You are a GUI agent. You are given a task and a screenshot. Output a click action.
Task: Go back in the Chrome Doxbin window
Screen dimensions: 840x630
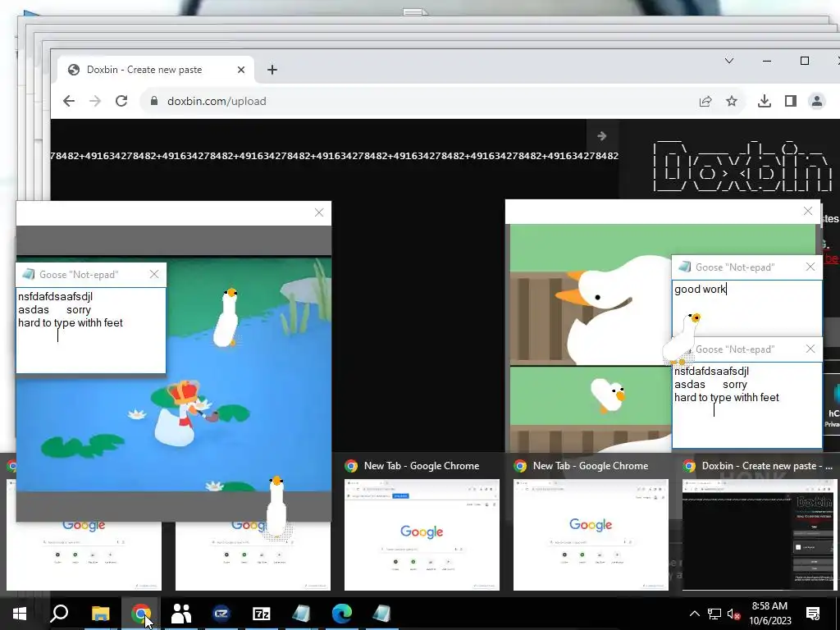tap(69, 101)
